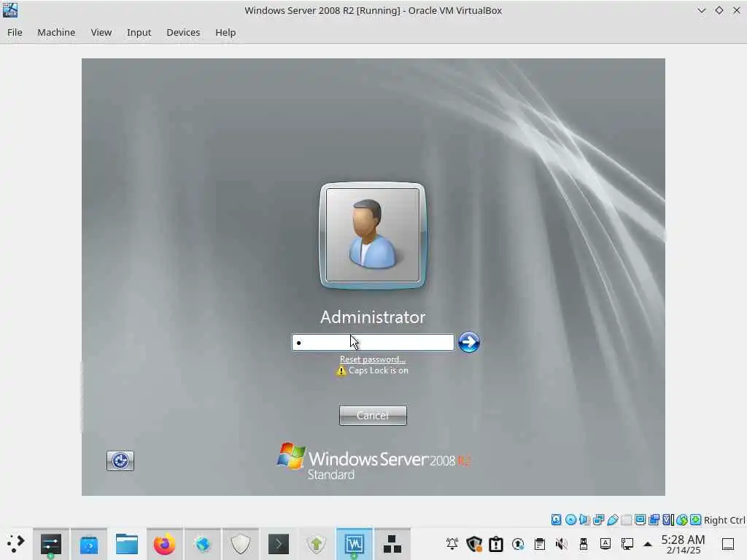Screen dimensions: 747x560
Task: Focus the Administrator password input field
Action: pyautogui.click(x=373, y=343)
